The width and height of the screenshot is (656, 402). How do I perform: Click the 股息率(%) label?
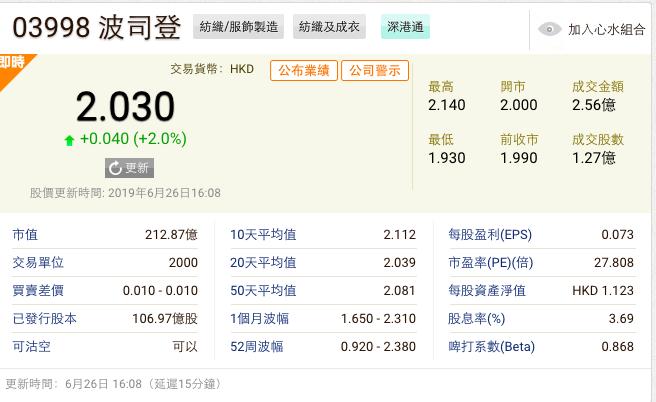coord(477,319)
